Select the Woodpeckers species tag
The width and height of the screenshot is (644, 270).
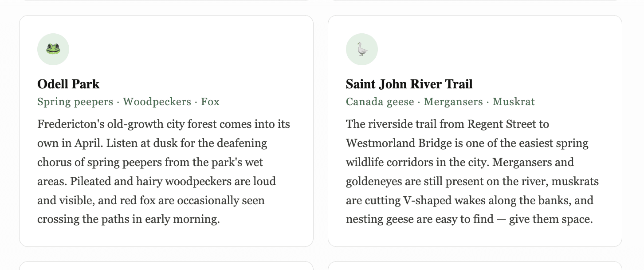point(157,102)
